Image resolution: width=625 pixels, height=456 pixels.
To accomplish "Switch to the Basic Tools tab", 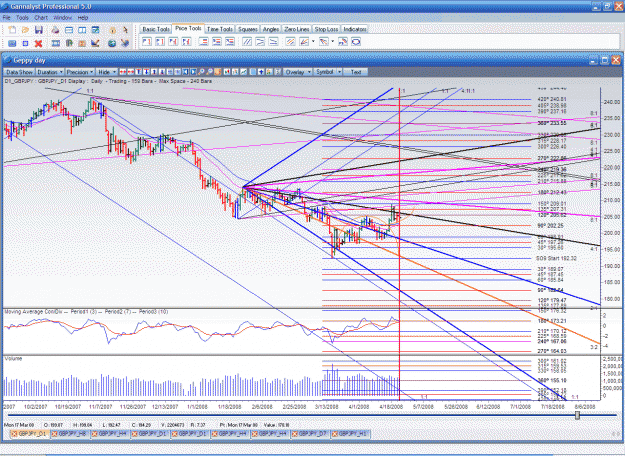I will [156, 29].
